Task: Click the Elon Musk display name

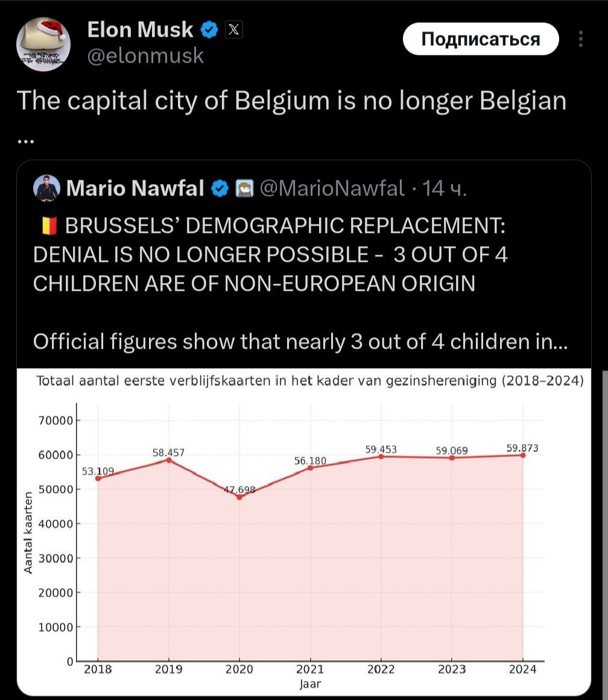Action: (140, 30)
